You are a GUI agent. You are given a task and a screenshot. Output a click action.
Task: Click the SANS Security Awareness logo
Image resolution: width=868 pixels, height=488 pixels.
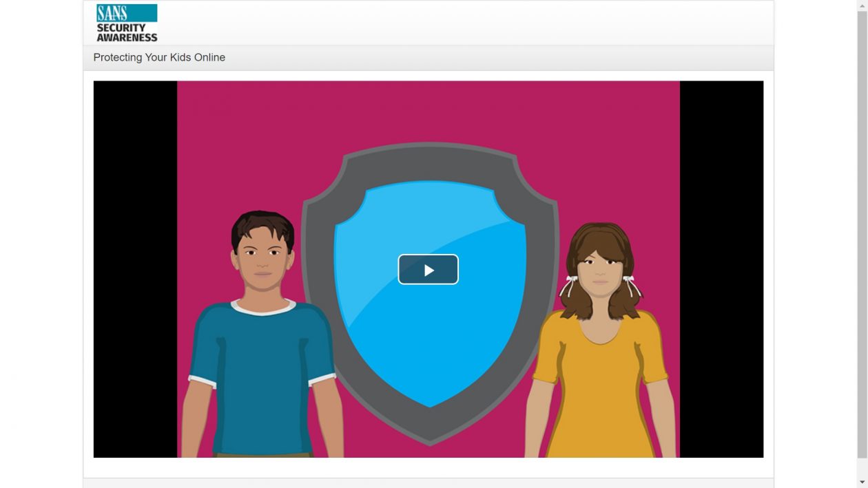[127, 23]
